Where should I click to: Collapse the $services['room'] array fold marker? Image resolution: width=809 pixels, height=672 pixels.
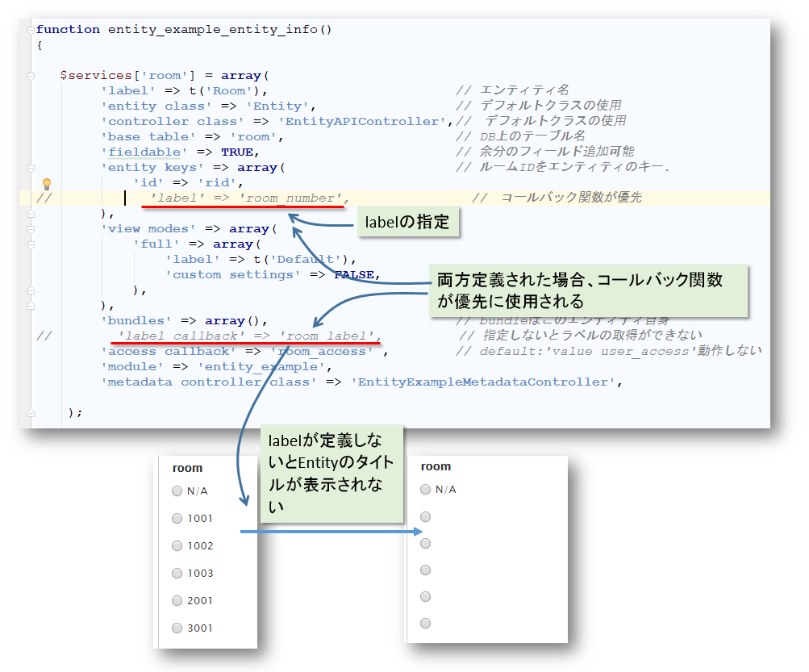(29, 75)
